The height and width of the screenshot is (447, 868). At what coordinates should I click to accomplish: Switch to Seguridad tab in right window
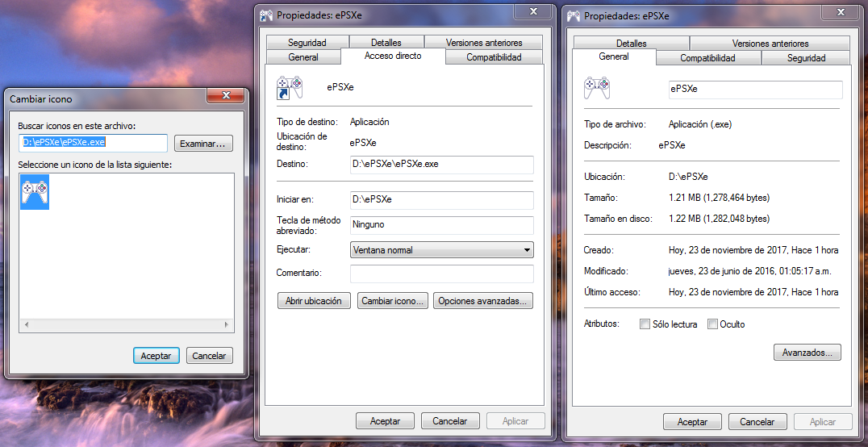(x=806, y=57)
